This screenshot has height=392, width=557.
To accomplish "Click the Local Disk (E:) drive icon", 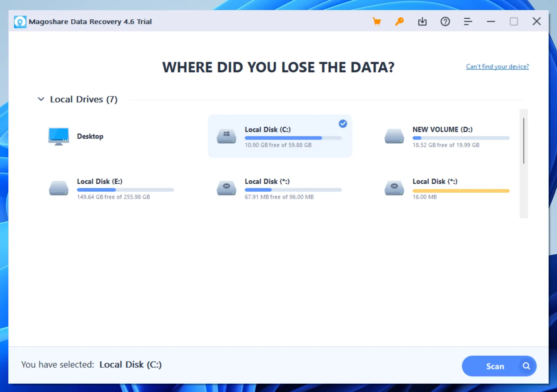I will pos(59,188).
